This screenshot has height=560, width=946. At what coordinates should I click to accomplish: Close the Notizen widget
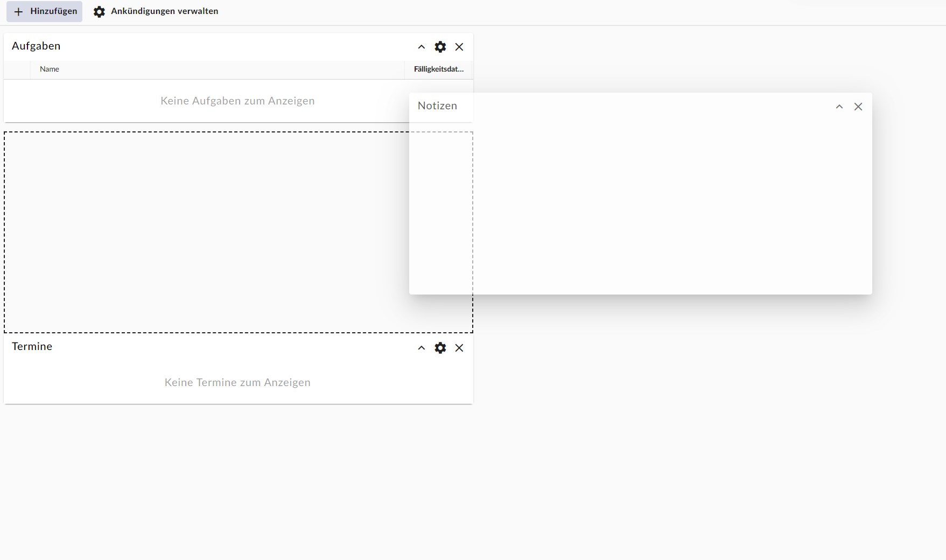pyautogui.click(x=858, y=107)
